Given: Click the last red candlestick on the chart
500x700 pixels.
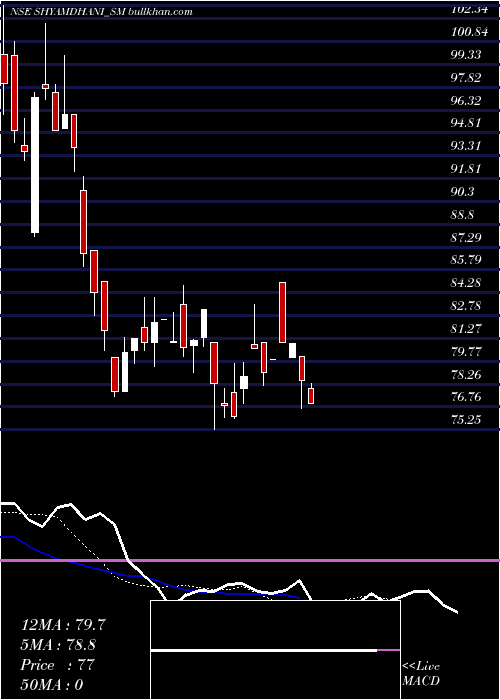Looking at the screenshot, I should [311, 396].
